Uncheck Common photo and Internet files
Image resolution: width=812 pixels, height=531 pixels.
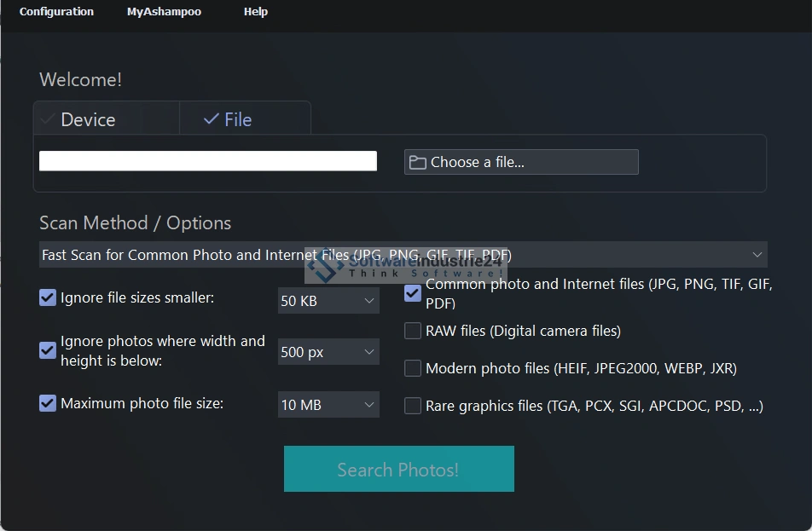(x=413, y=293)
